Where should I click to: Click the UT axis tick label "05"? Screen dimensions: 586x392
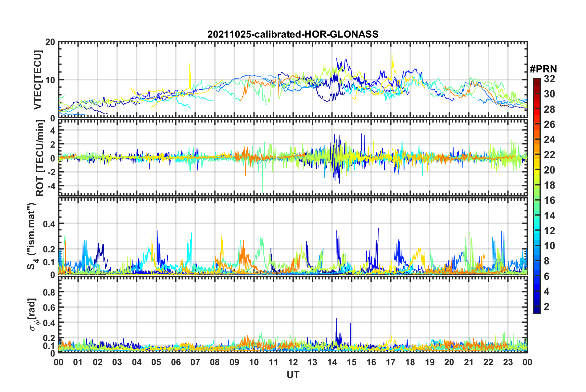coord(156,362)
